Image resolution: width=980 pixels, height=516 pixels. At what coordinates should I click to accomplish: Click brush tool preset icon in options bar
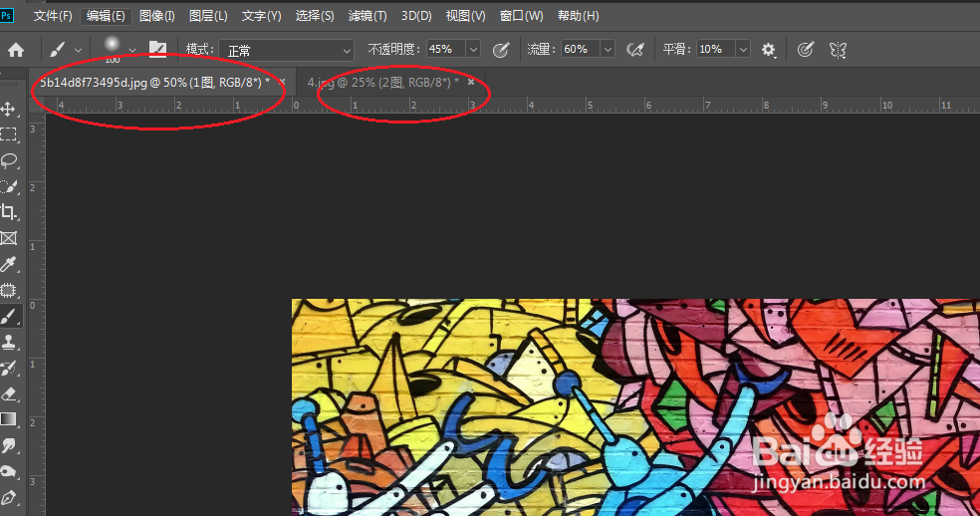click(58, 50)
